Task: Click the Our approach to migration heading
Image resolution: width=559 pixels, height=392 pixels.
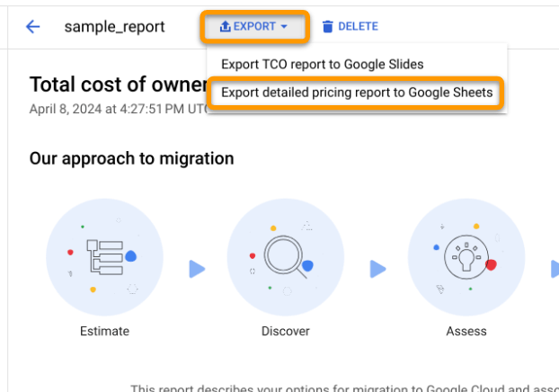Action: [131, 158]
